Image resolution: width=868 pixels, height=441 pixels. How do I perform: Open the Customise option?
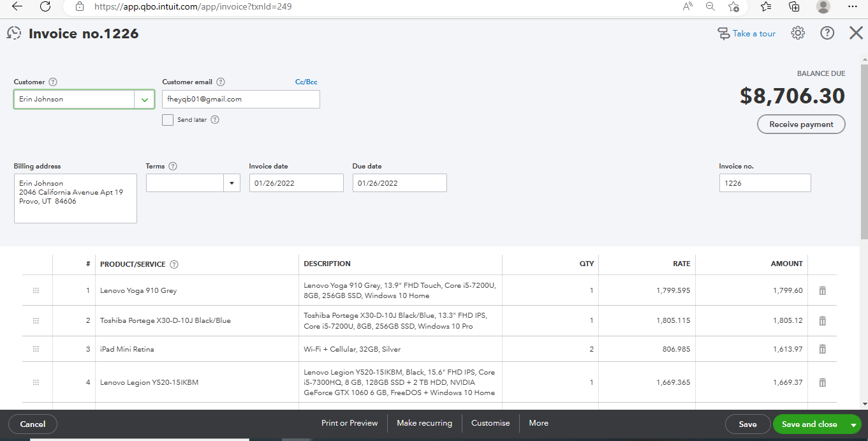coord(490,423)
